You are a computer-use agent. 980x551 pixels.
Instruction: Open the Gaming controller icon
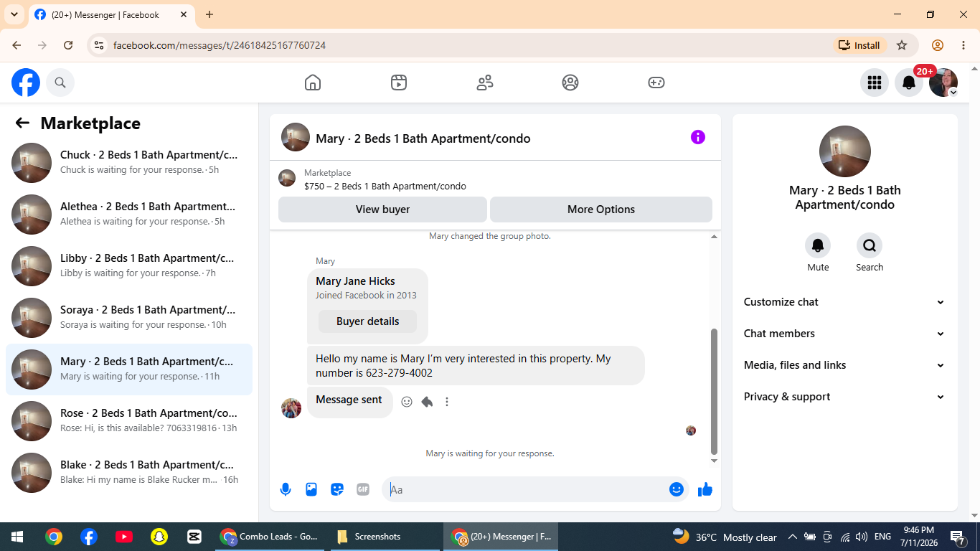click(656, 83)
